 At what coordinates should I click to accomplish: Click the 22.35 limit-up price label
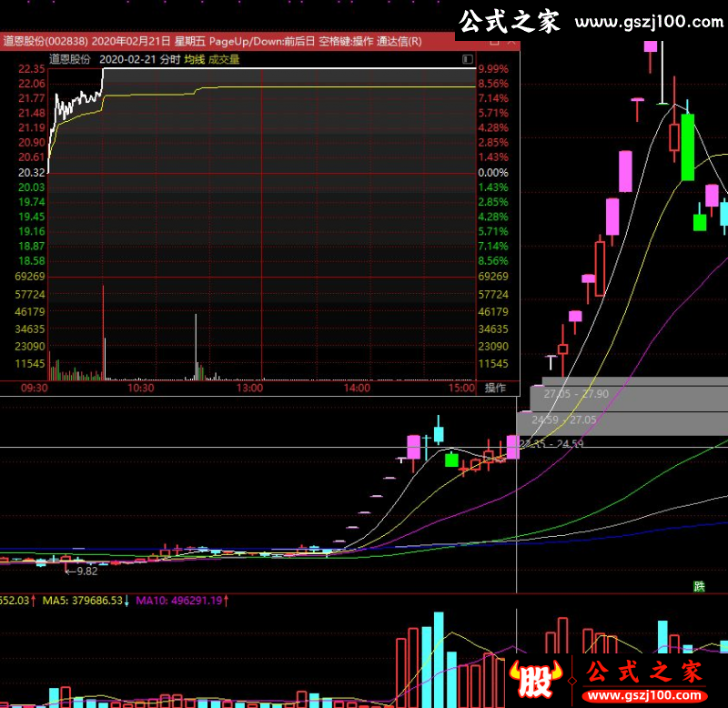point(32,69)
